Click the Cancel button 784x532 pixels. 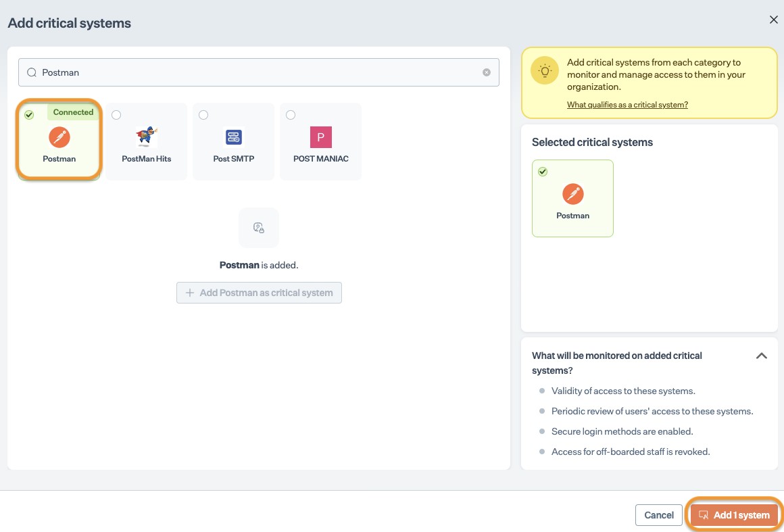(x=658, y=515)
